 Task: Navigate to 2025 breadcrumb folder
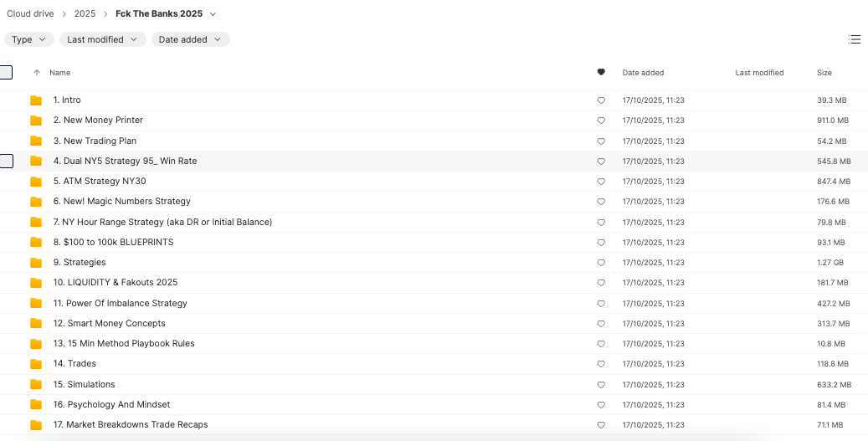tap(85, 14)
